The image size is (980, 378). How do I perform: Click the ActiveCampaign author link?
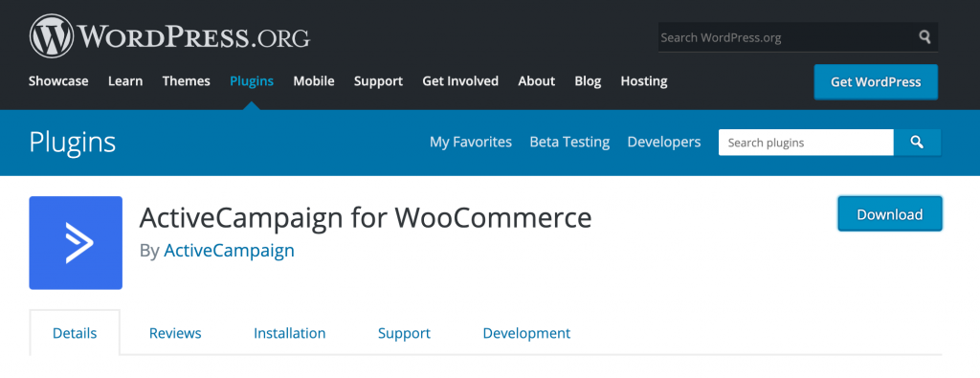[x=229, y=251]
